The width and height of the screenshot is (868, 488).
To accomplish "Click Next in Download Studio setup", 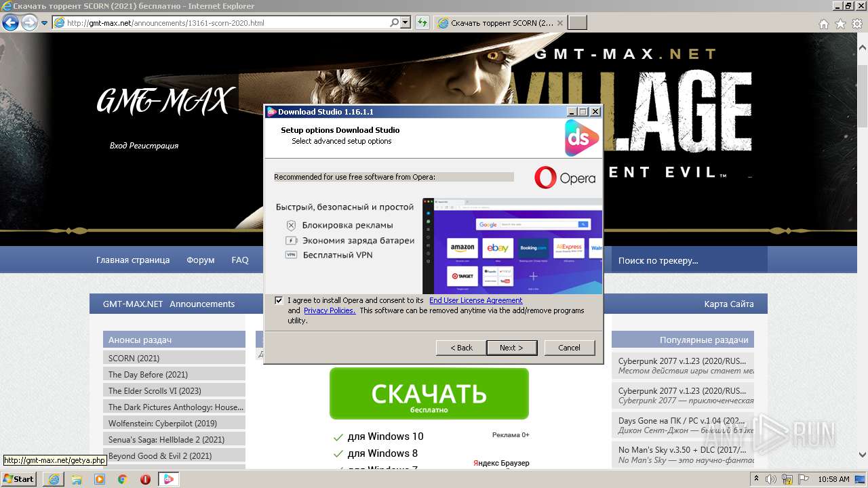I will coord(511,348).
